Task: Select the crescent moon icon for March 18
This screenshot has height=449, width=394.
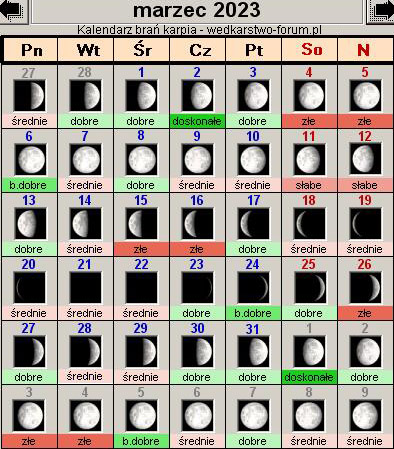Action: click(309, 224)
